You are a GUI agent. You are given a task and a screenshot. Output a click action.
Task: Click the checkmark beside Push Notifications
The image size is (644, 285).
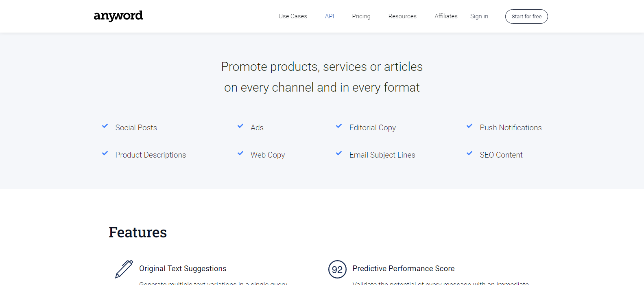pyautogui.click(x=469, y=126)
